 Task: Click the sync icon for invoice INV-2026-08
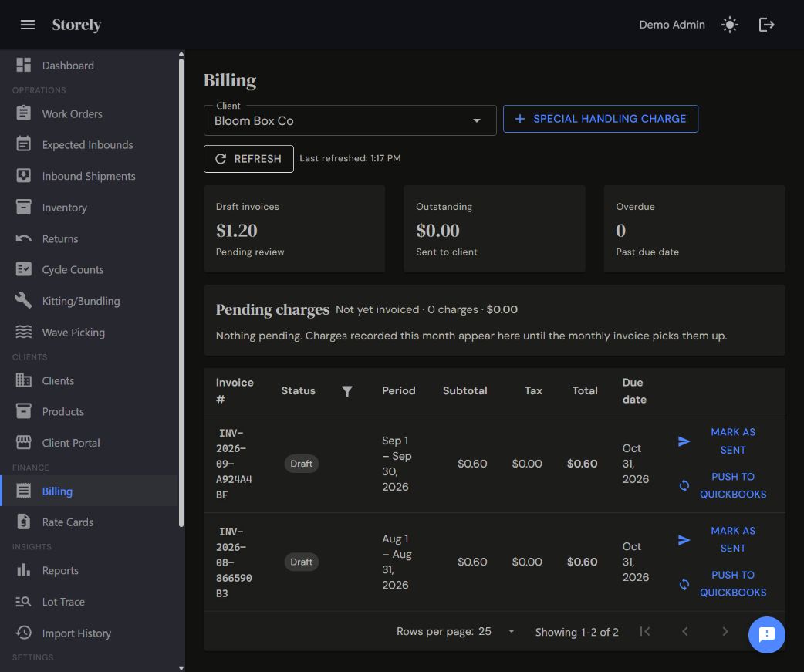pyautogui.click(x=684, y=584)
